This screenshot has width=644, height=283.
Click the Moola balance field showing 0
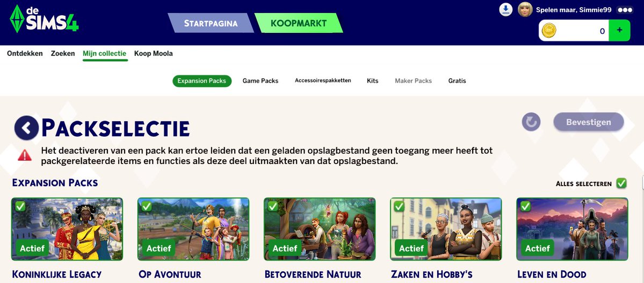[x=574, y=31]
